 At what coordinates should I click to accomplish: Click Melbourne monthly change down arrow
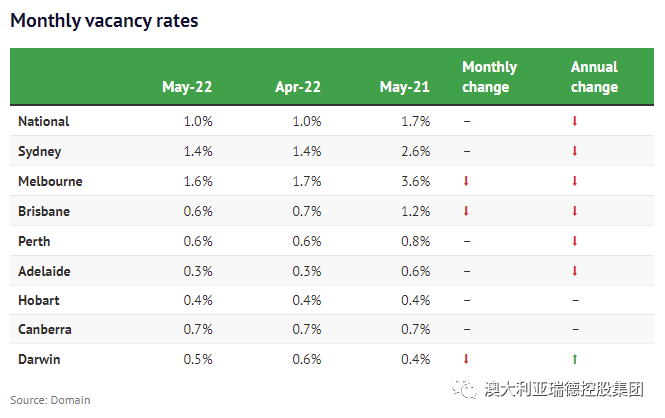point(466,181)
